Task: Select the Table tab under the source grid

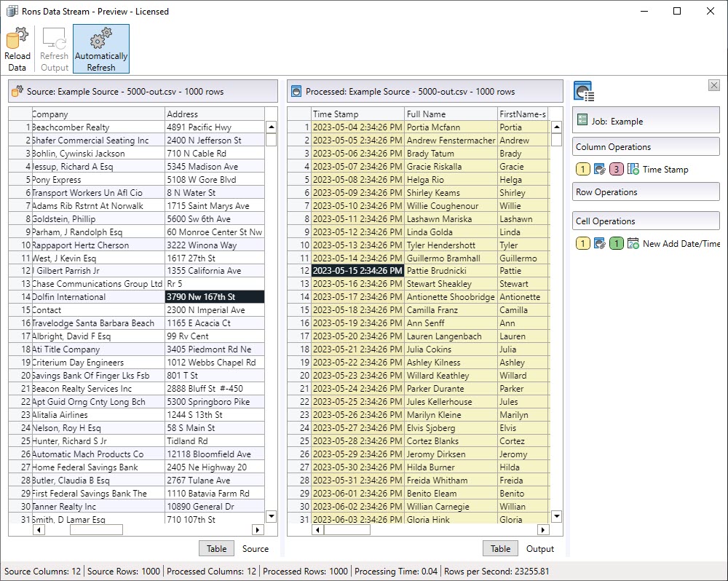Action: pos(216,549)
